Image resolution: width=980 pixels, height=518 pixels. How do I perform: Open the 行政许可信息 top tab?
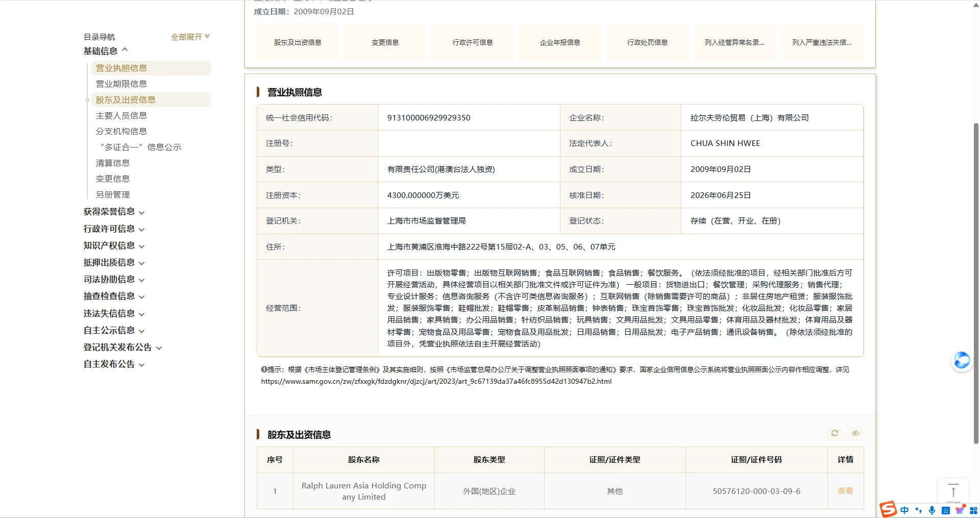(x=473, y=42)
